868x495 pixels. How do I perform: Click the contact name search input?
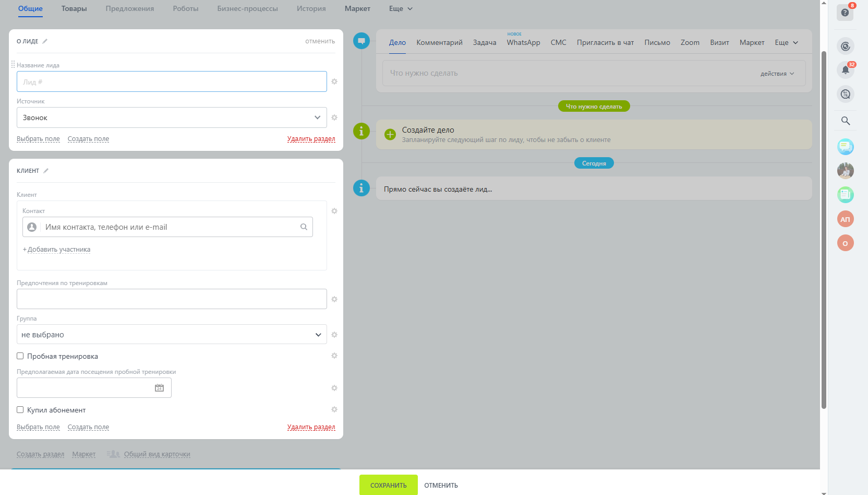[167, 227]
